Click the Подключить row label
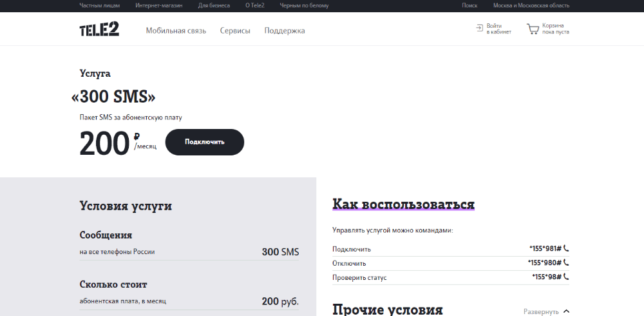 (352, 250)
